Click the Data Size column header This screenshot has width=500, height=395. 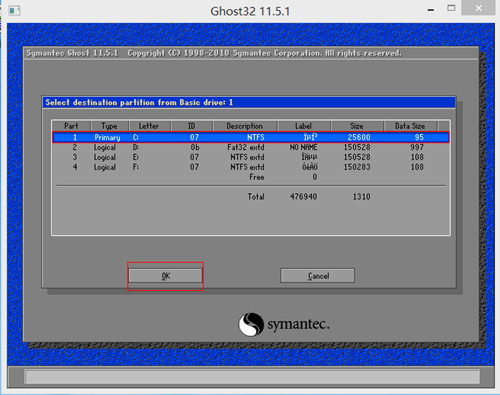tap(410, 126)
